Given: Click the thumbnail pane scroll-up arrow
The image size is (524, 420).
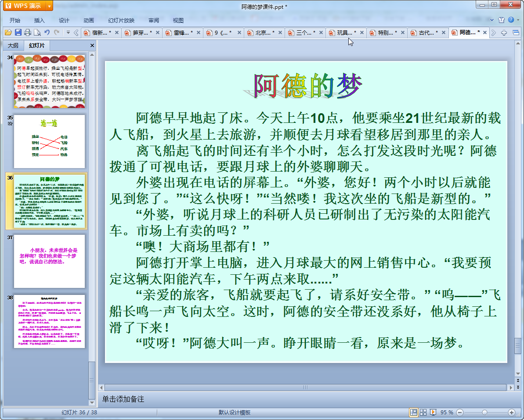Looking at the screenshot, I should (92, 54).
